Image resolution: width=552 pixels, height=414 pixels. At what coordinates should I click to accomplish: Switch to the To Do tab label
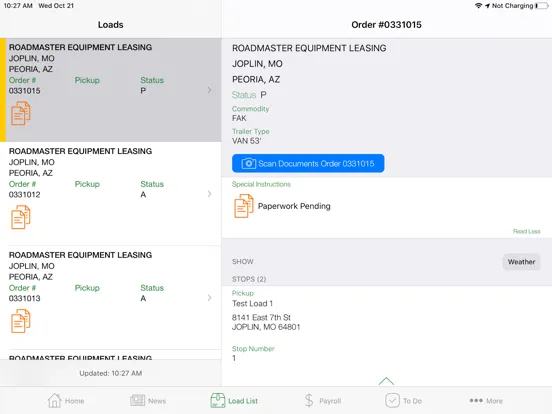(412, 401)
